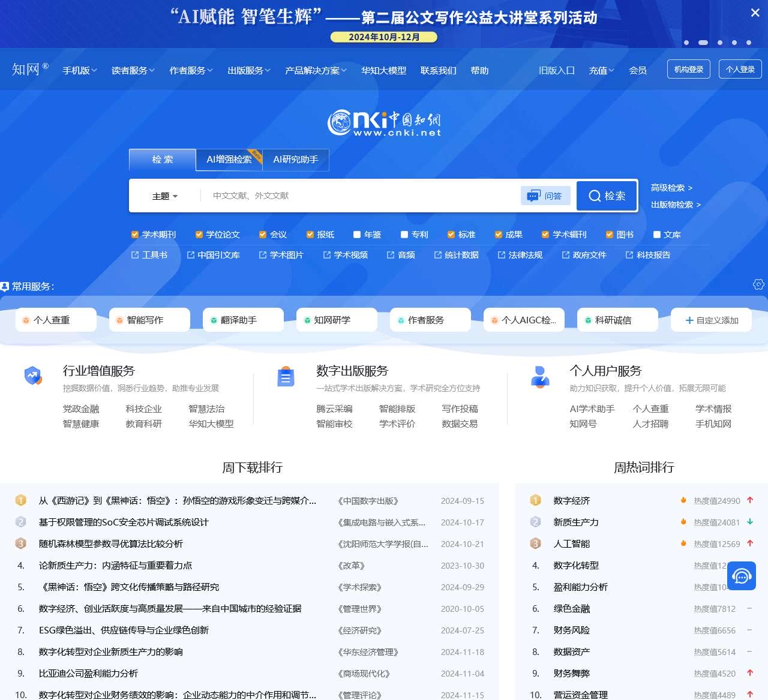Screen dimensions: 768x700
Task: Check 文库 checkbox
Action: pos(657,235)
